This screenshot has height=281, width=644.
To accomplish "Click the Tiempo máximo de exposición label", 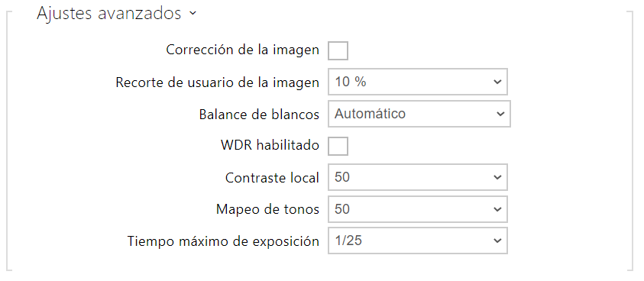I will tap(223, 241).
